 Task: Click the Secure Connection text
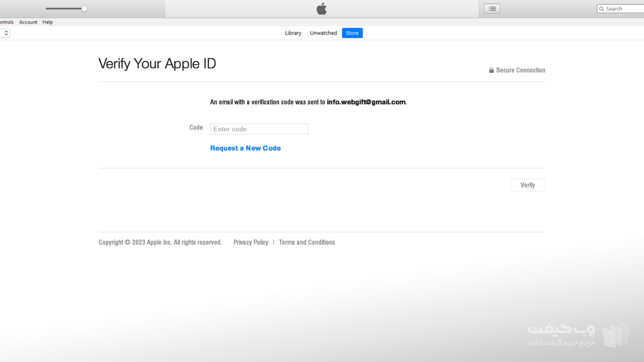[521, 70]
